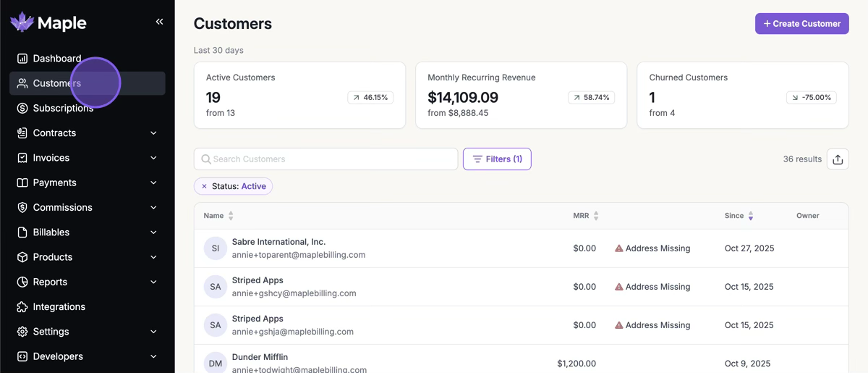
Task: Collapse the sidebar with double-chevron icon
Action: point(159,22)
